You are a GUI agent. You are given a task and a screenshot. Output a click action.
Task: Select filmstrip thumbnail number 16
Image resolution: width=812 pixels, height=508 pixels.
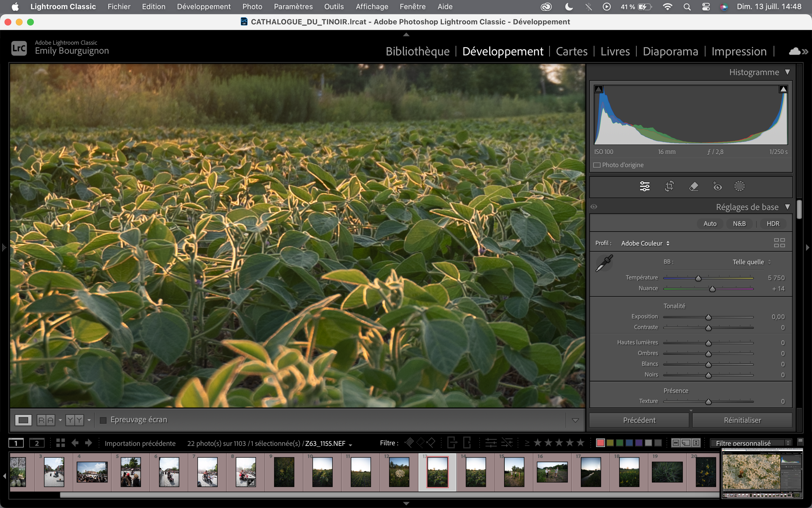click(552, 472)
